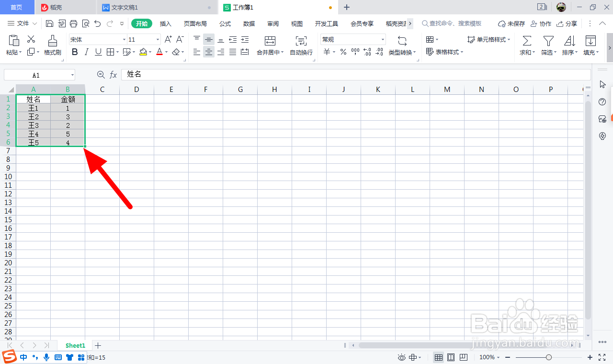613x364 pixels.
Task: Toggle Bold formatting
Action: point(75,52)
